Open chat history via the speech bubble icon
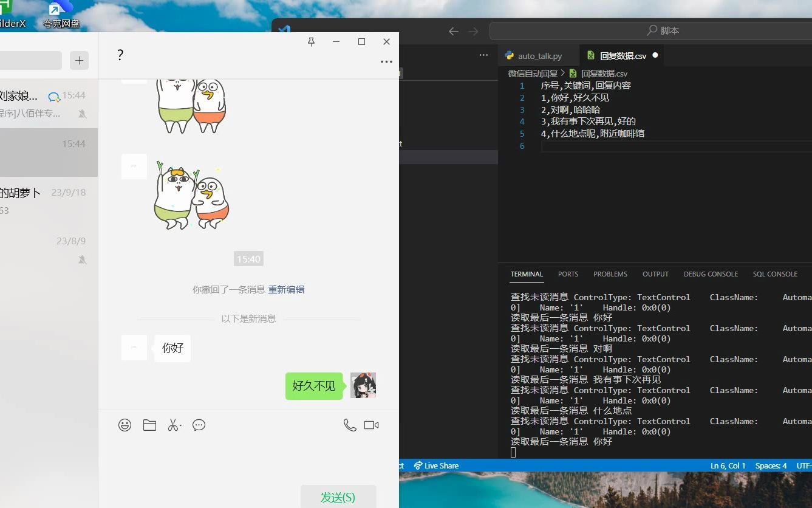Screen dimensions: 812x508 [x=199, y=425]
